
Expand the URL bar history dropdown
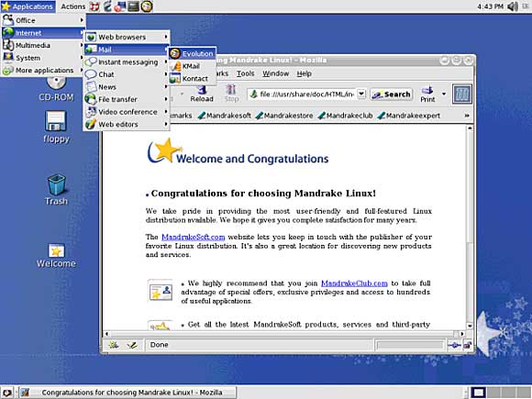pos(361,94)
